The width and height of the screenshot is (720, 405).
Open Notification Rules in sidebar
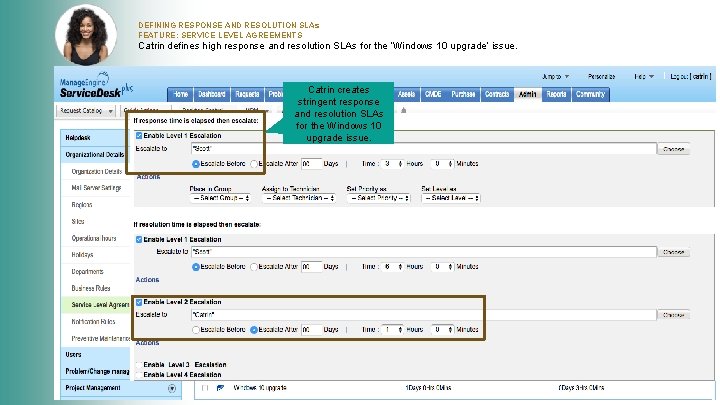tap(93, 322)
